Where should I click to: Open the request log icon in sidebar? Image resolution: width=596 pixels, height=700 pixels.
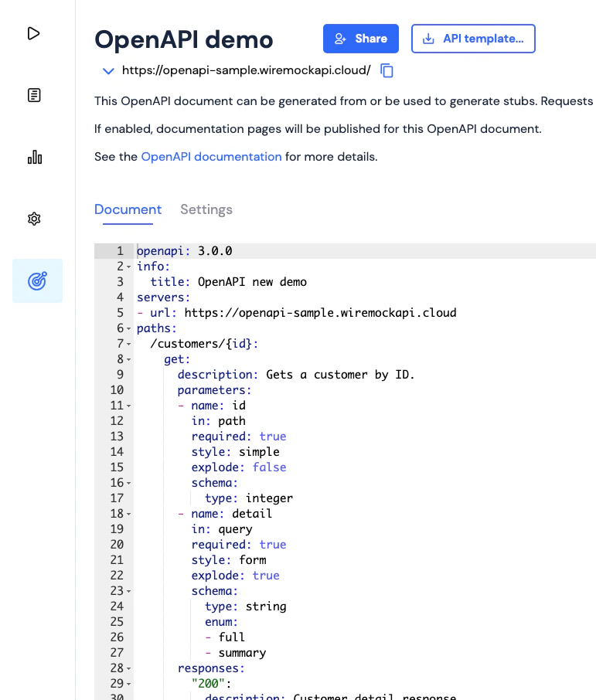tap(34, 95)
